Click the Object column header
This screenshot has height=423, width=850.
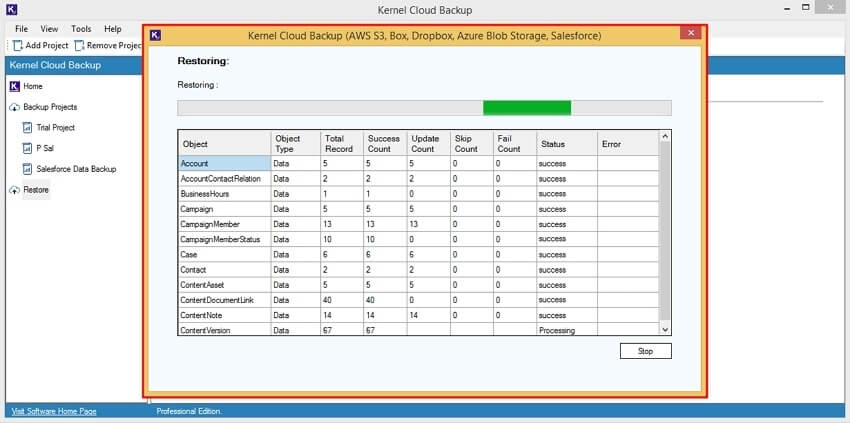click(x=224, y=144)
